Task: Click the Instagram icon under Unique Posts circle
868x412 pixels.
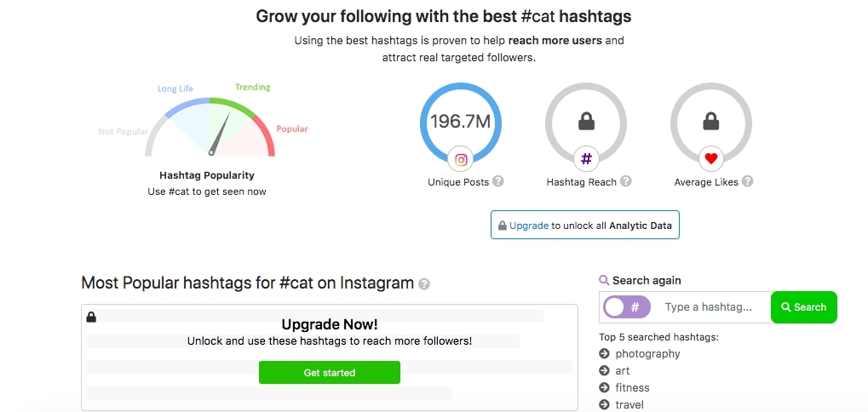Action: 461,160
